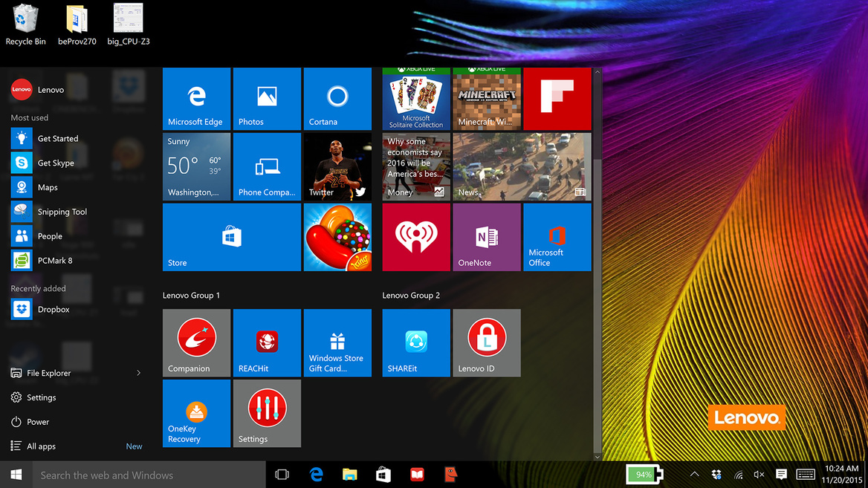Open the Photos tile
The image size is (868, 488).
click(267, 99)
